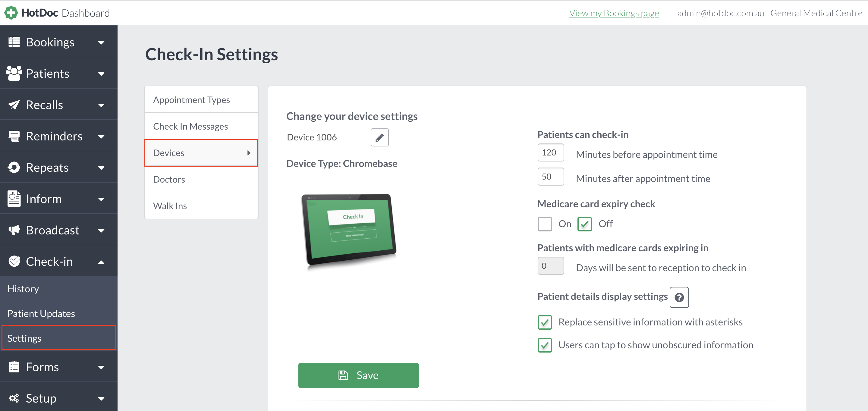The height and width of the screenshot is (411, 868).
Task: Open Check-in Settings in sidebar
Action: click(x=59, y=338)
